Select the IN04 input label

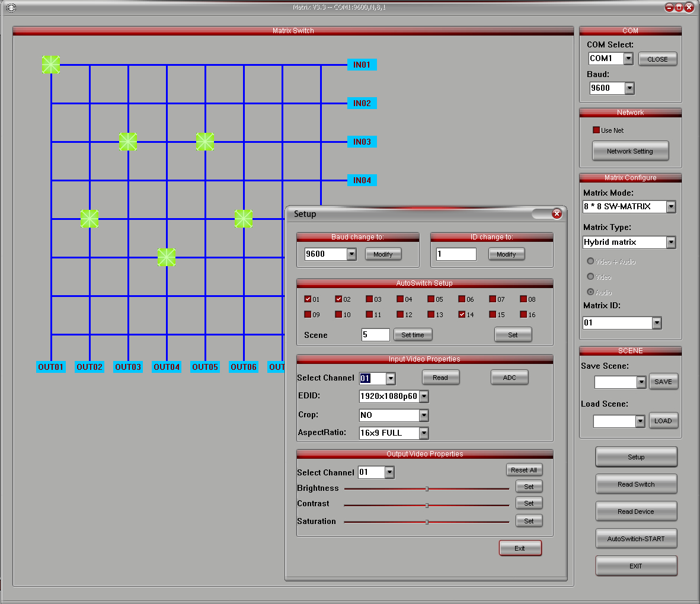(x=362, y=180)
